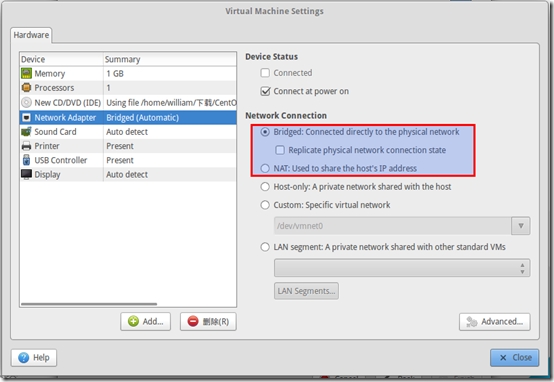Click the CD/DVD file path summary
The width and height of the screenshot is (554, 382).
click(171, 103)
